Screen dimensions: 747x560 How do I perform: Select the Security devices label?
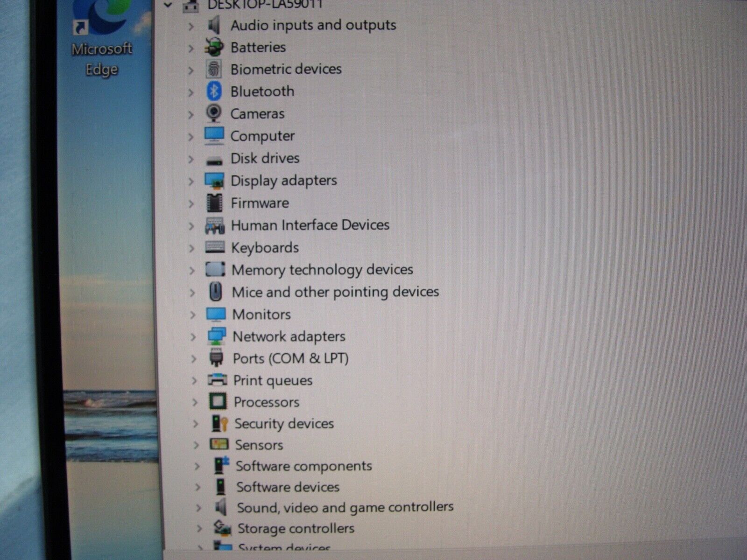284,424
